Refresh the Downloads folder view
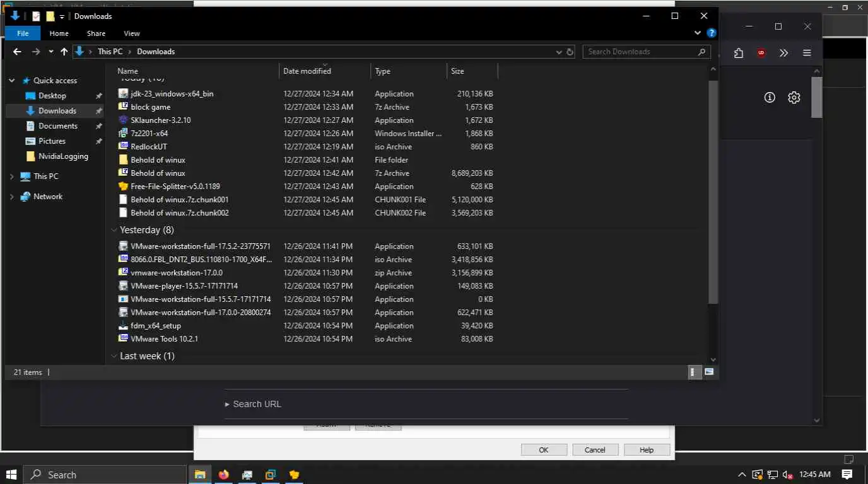The image size is (868, 484). [x=570, y=52]
